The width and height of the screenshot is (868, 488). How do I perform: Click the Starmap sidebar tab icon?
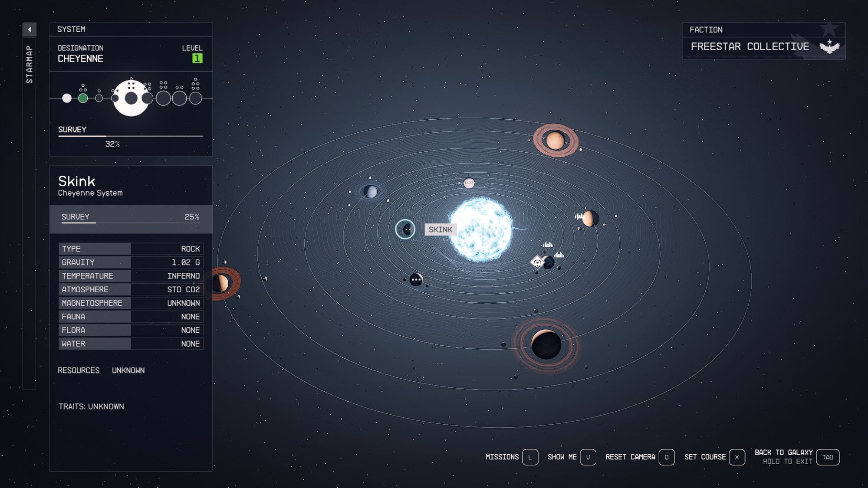coord(28,62)
